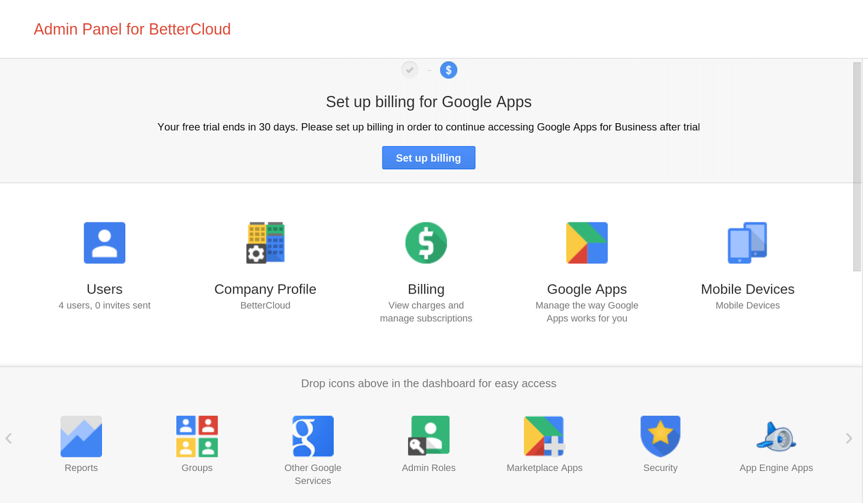Open the Marketplace Apps icon
Screen dimensions: 868x503
pyautogui.click(x=544, y=436)
